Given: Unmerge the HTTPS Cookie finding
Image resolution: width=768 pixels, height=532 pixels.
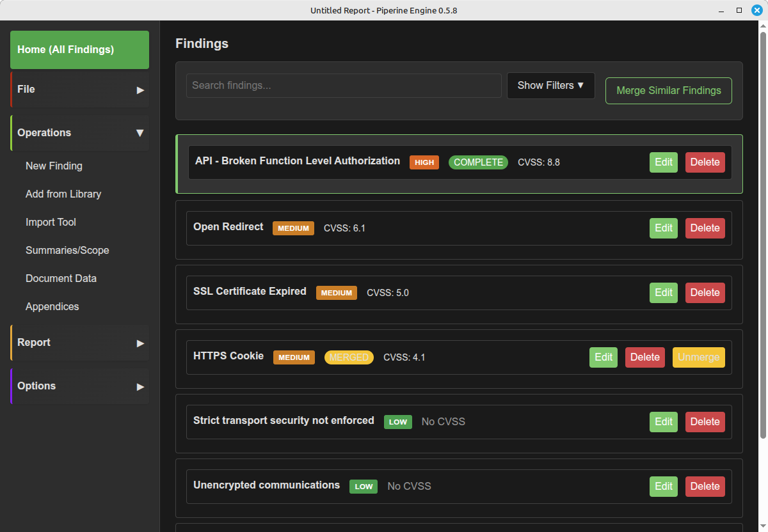Looking at the screenshot, I should (x=698, y=357).
